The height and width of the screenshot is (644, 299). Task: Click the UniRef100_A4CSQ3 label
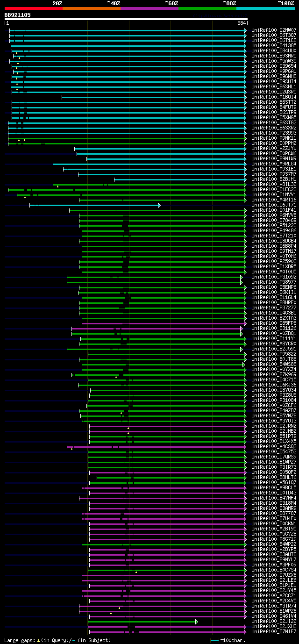(274, 447)
